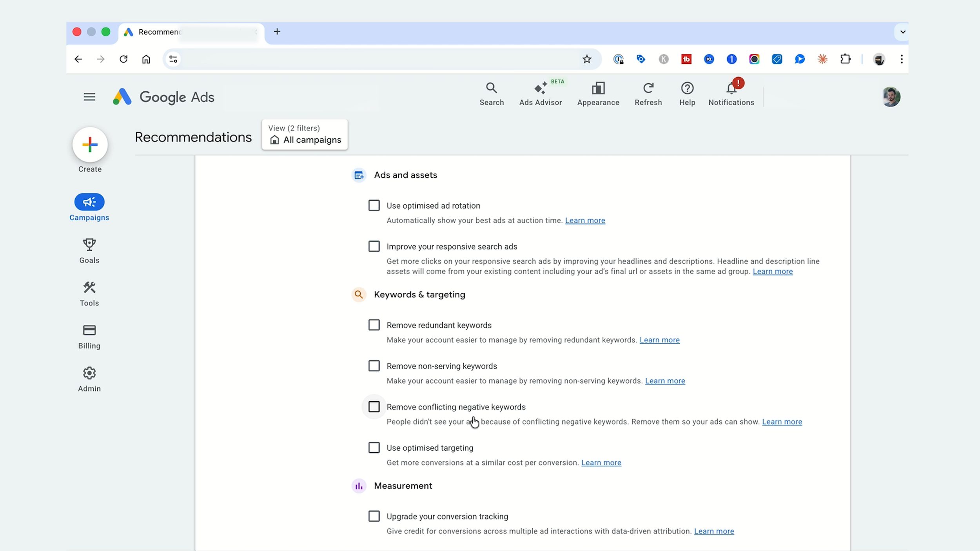
Task: Click the Measurement heading text
Action: click(403, 486)
